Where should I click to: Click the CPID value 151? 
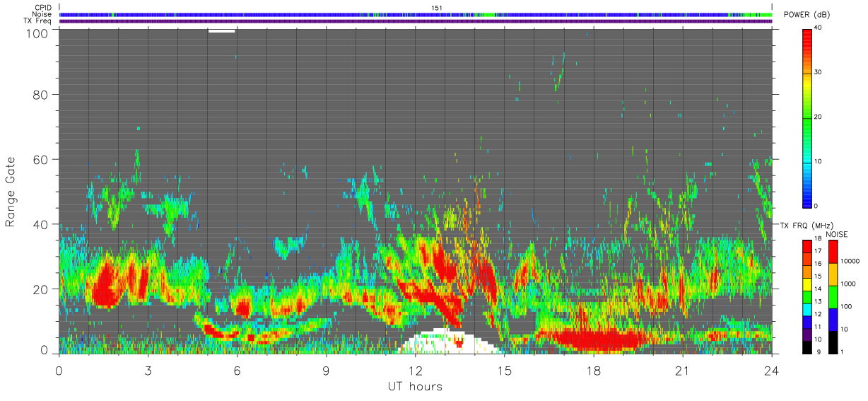437,8
